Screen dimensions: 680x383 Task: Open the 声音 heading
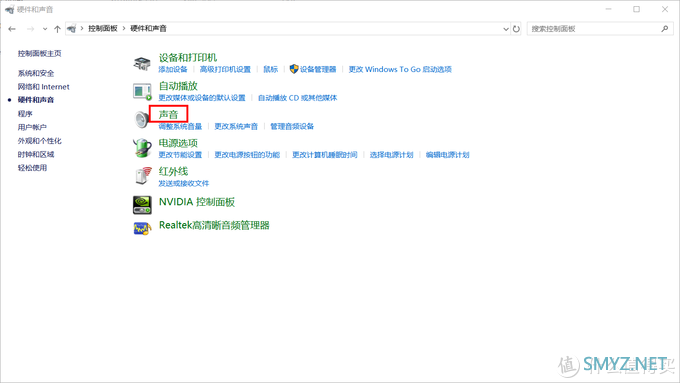[x=169, y=115]
